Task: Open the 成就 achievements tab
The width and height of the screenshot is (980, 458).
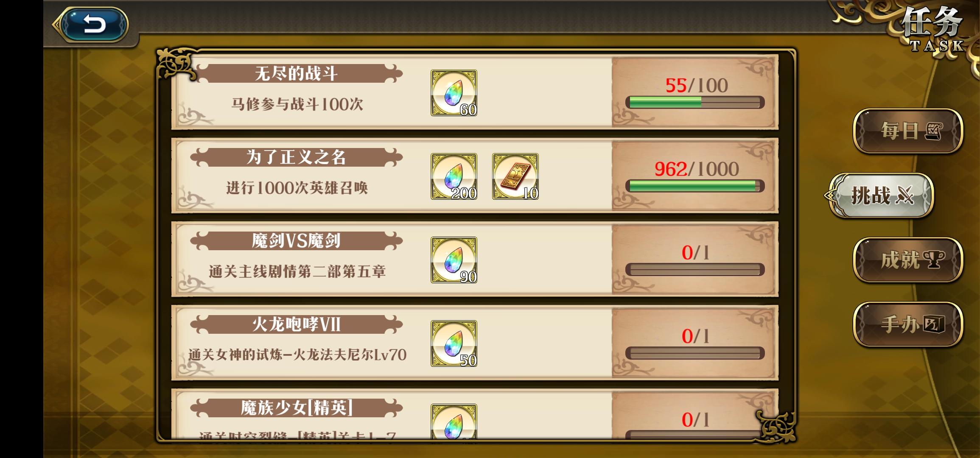Action: click(x=908, y=260)
